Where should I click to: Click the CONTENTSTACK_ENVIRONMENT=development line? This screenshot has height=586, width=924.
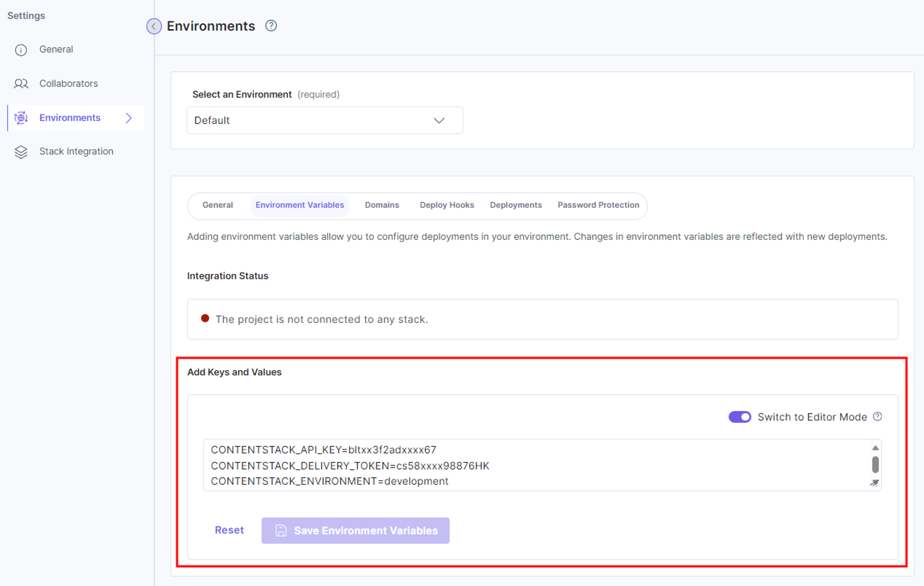pyautogui.click(x=329, y=481)
